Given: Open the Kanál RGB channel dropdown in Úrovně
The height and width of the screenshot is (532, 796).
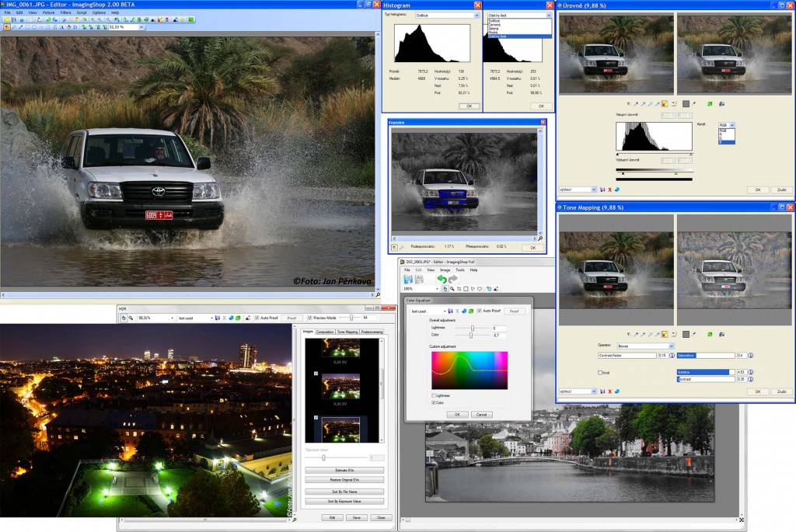Looking at the screenshot, I should tap(731, 125).
